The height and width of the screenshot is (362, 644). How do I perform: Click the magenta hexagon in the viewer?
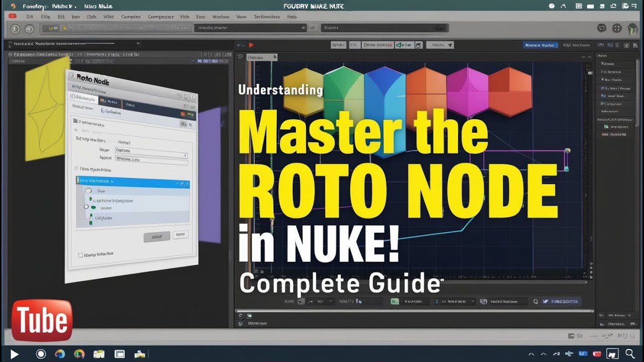(467, 92)
